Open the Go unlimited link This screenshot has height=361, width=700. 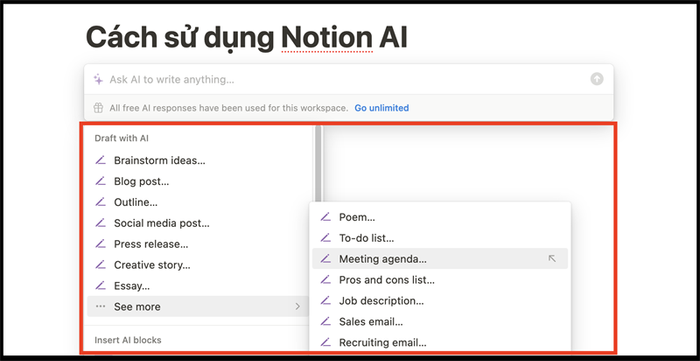click(x=382, y=108)
